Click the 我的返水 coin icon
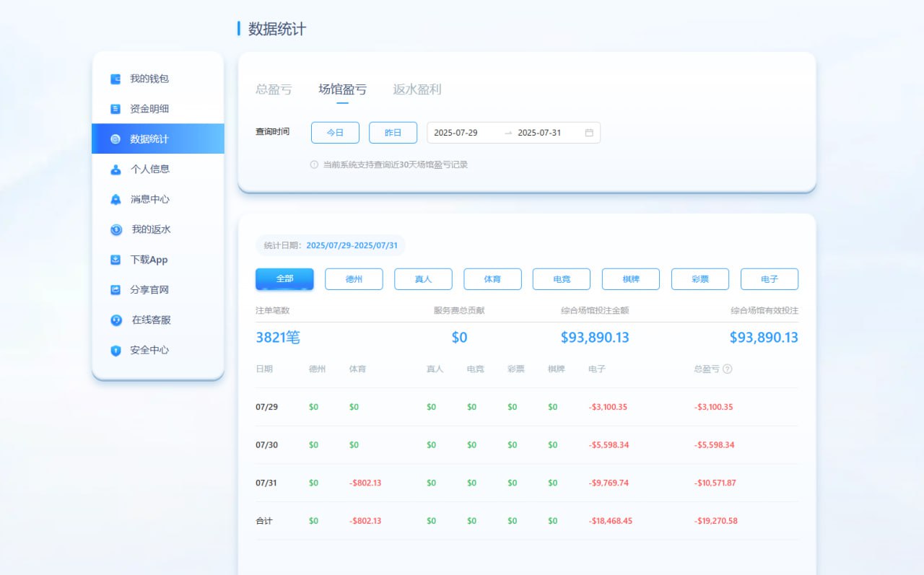 [x=116, y=230]
